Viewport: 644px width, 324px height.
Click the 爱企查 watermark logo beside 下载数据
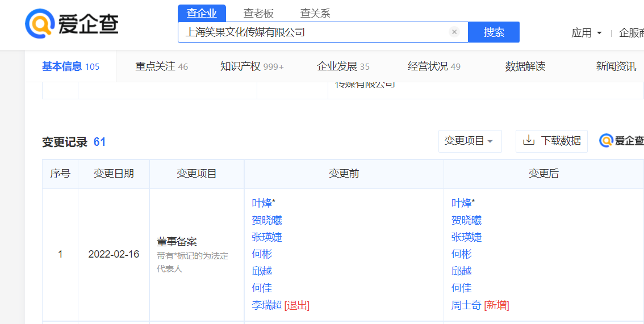pyautogui.click(x=621, y=141)
